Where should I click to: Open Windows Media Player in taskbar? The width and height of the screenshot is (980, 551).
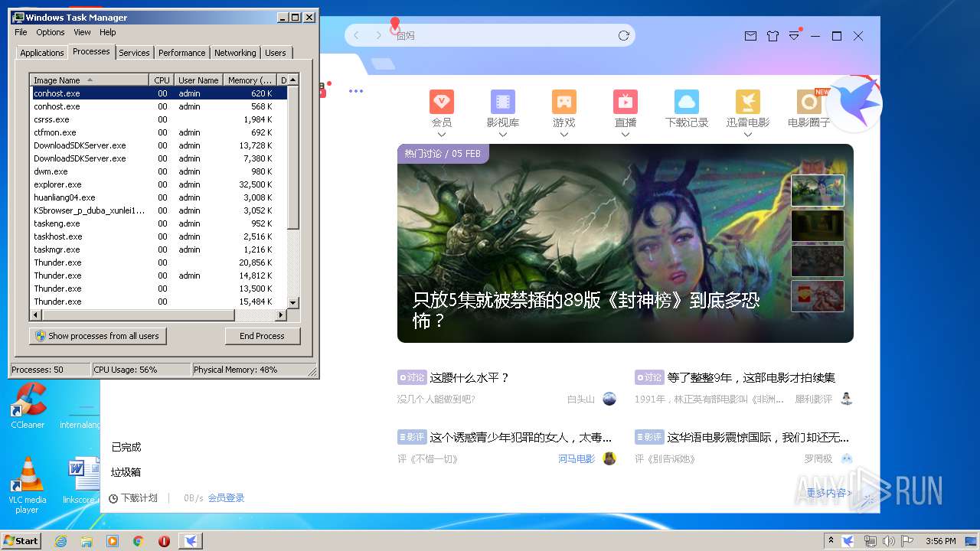pyautogui.click(x=113, y=541)
